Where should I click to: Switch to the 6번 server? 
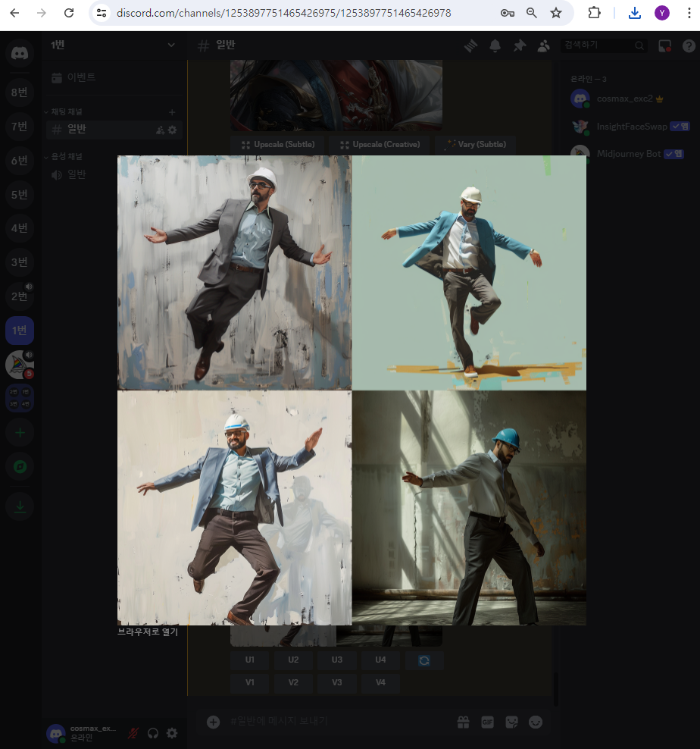point(20,161)
